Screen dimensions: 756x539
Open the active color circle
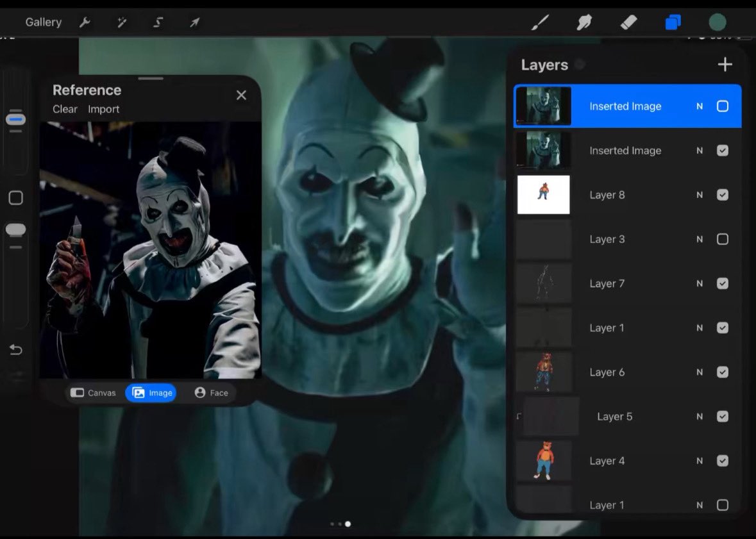tap(718, 22)
